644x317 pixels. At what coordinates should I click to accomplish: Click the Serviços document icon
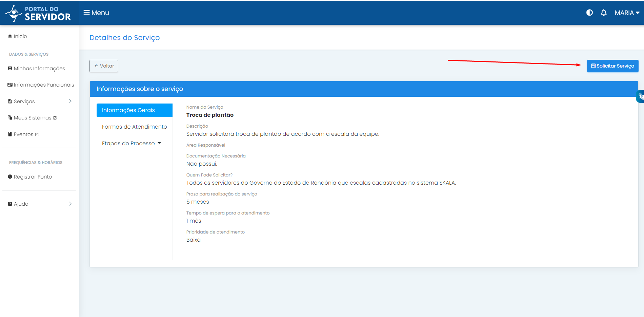(10, 101)
